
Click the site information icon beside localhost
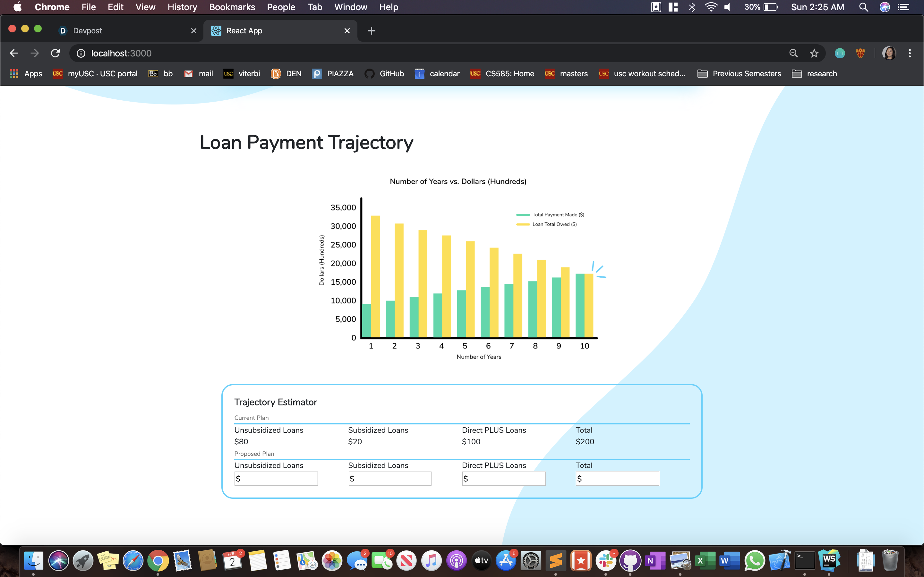point(81,53)
